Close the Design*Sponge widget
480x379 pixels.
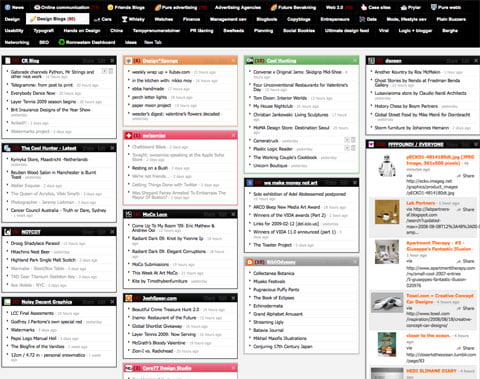pyautogui.click(x=234, y=61)
